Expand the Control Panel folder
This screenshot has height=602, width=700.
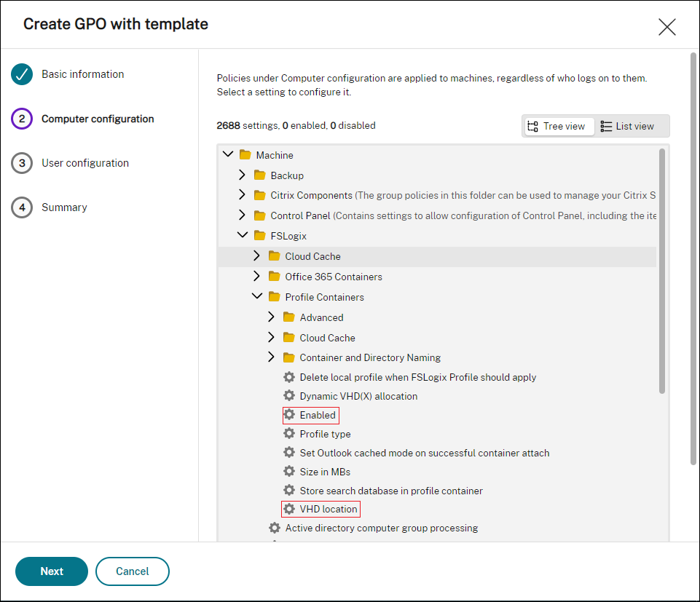(x=242, y=215)
